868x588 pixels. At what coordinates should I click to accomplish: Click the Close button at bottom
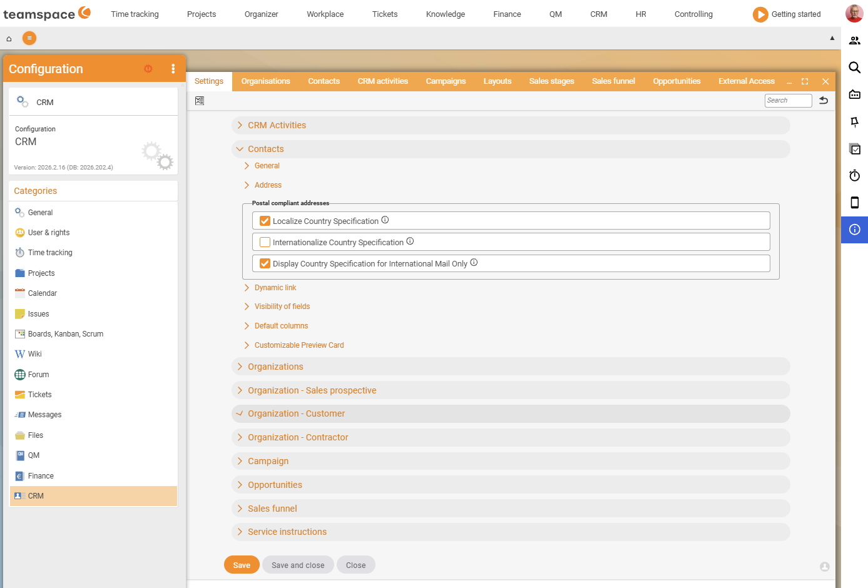click(355, 565)
